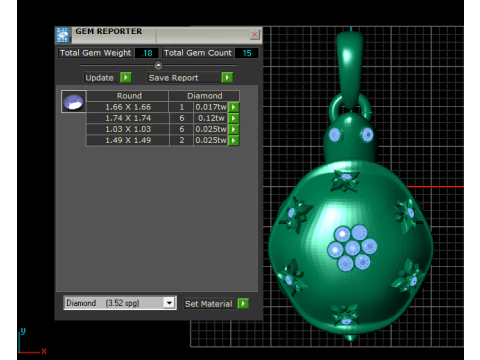Select the turtle's left eye gem
This screenshot has height=360, width=480.
335,135
